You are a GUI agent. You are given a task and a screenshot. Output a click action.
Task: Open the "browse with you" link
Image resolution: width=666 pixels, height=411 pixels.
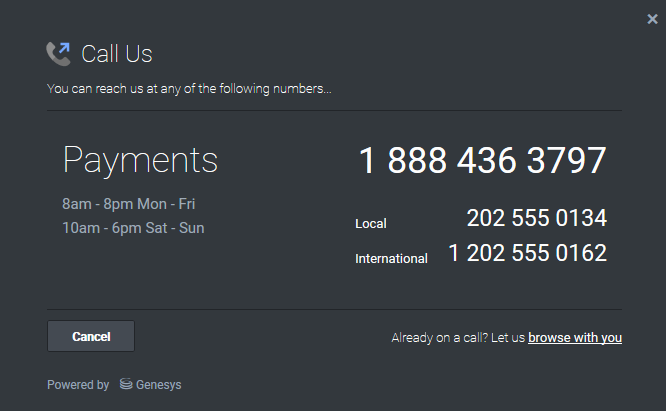pos(575,338)
